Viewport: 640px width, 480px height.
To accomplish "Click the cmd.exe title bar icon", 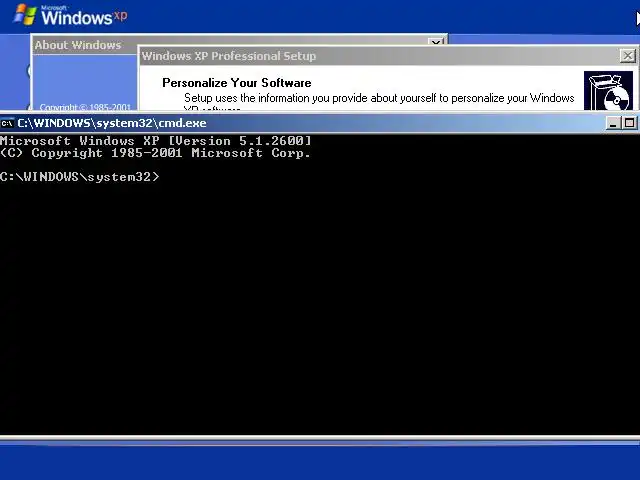I will point(7,123).
